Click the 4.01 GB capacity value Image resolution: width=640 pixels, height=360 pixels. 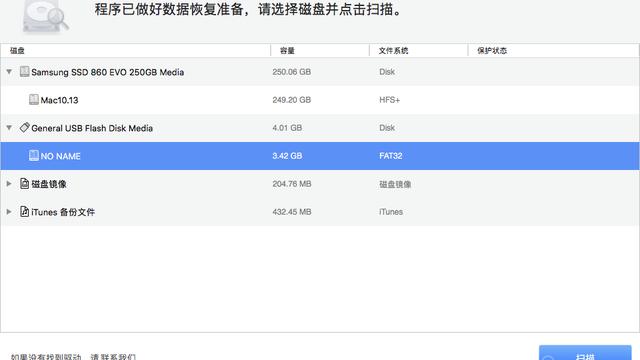(x=287, y=128)
